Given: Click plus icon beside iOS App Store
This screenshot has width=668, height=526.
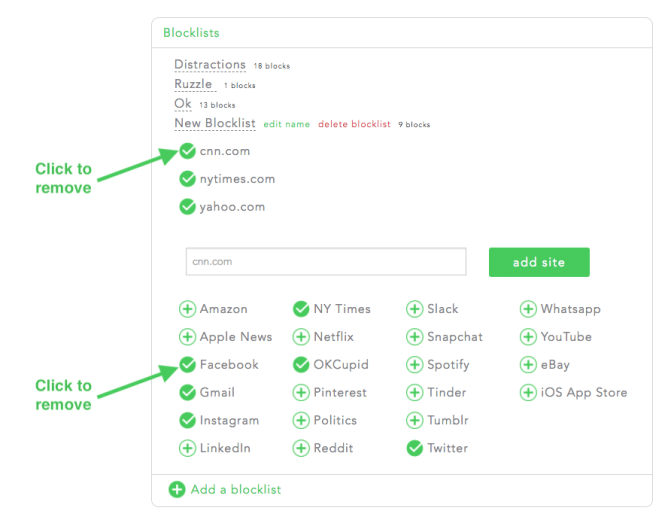Looking at the screenshot, I should 528,393.
